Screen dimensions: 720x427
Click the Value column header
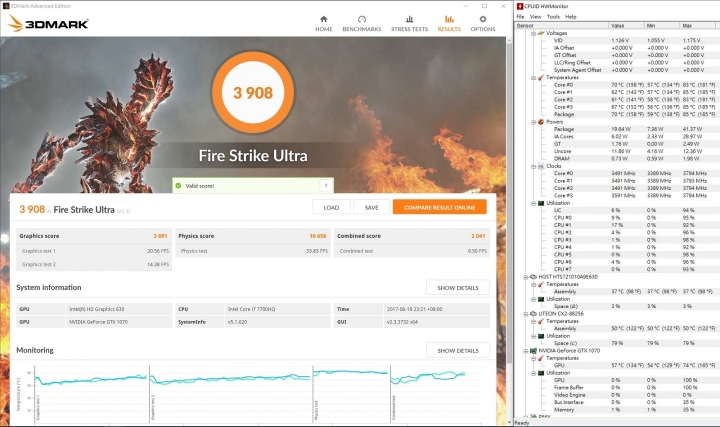click(626, 26)
